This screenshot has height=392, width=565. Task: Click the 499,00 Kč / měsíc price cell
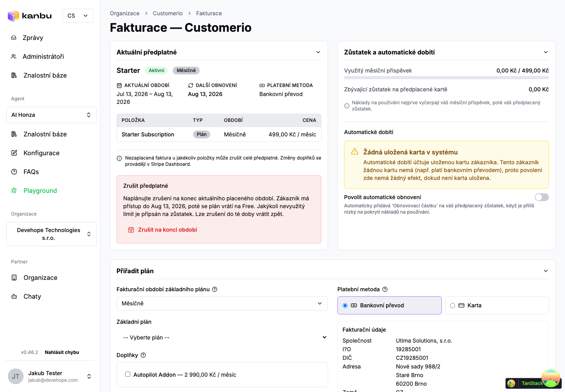pyautogui.click(x=292, y=134)
